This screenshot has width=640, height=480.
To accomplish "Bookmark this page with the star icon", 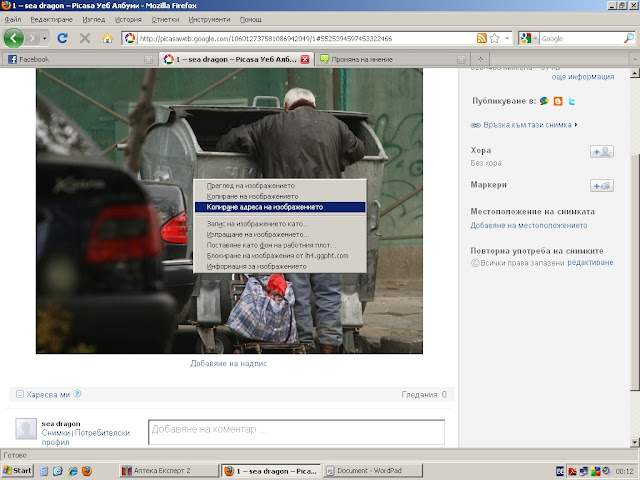I will tap(494, 38).
